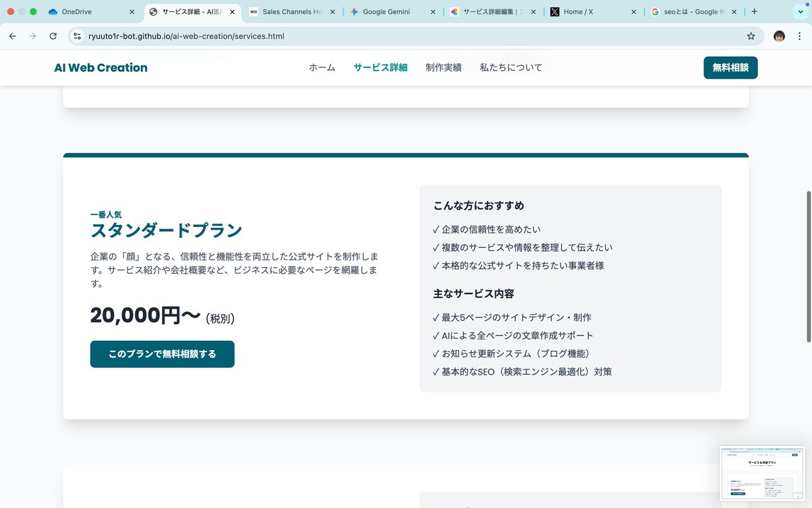Image resolution: width=812 pixels, height=508 pixels.
Task: Open the Chrome profile avatar
Action: tap(779, 36)
